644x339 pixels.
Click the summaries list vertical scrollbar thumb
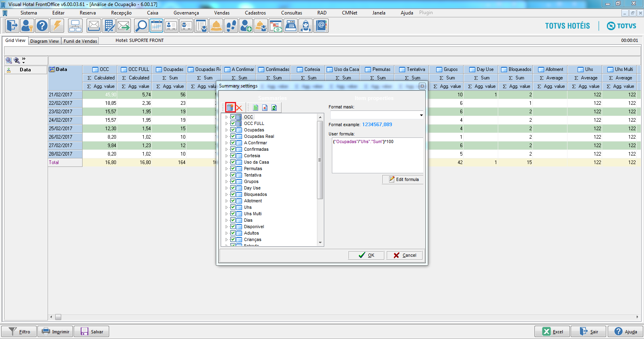point(320,160)
